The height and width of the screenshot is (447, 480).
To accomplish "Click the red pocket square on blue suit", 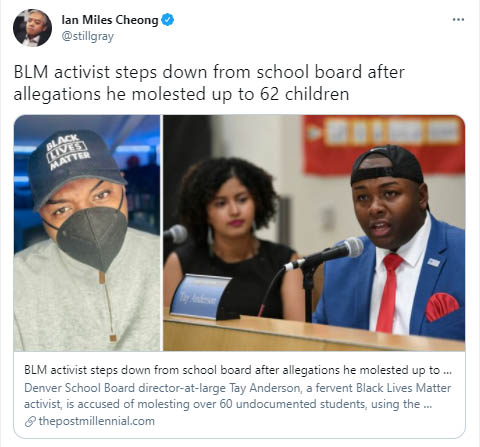I will point(442,306).
